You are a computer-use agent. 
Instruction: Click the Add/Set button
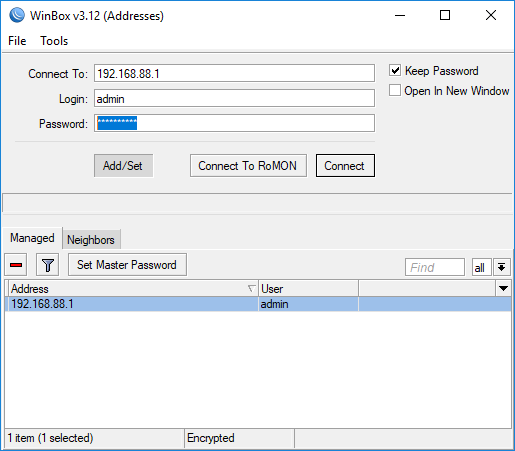pos(123,166)
